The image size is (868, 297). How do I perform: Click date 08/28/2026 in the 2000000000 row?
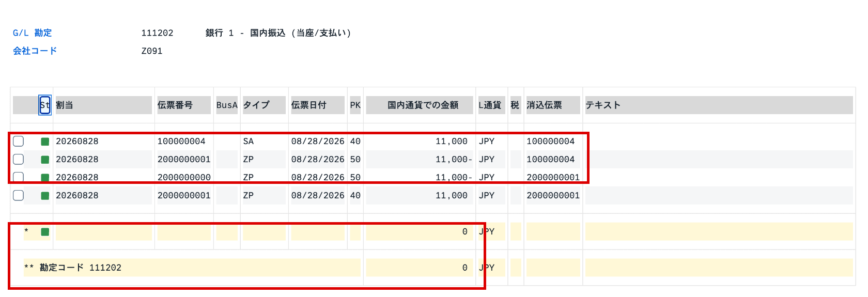pyautogui.click(x=318, y=177)
